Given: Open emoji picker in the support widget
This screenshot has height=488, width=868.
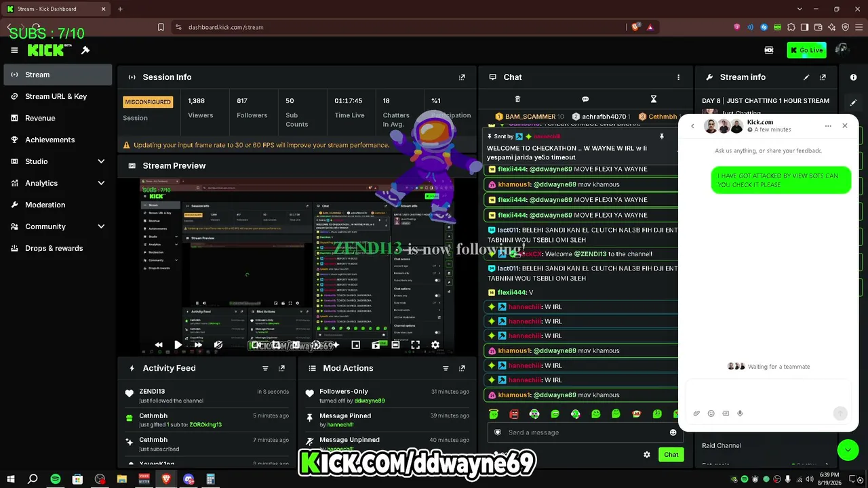Looking at the screenshot, I should (x=711, y=413).
